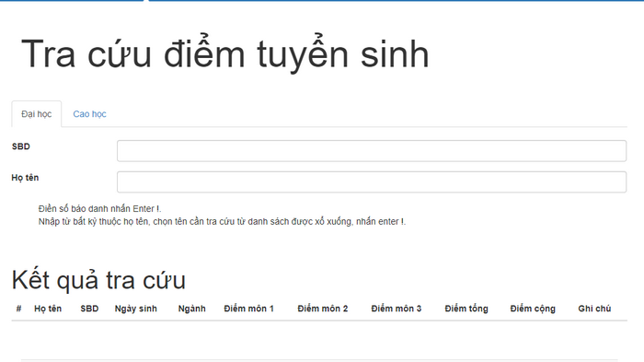Click the Điểm môn 3 column header
Screen dimensions: 644x362
[x=397, y=309]
